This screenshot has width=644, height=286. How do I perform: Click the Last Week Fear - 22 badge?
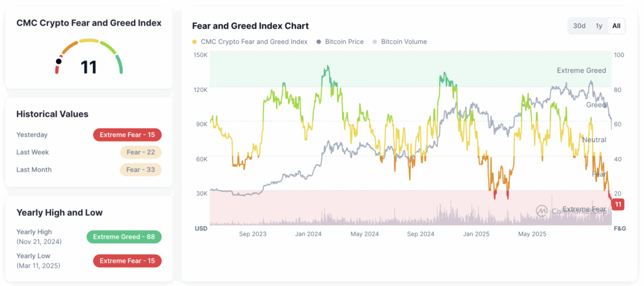141,152
